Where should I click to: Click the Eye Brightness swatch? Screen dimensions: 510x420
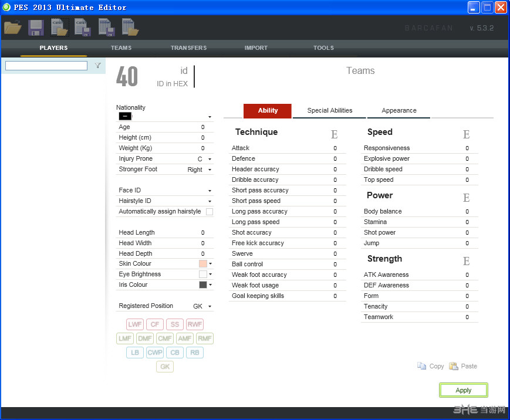point(203,274)
